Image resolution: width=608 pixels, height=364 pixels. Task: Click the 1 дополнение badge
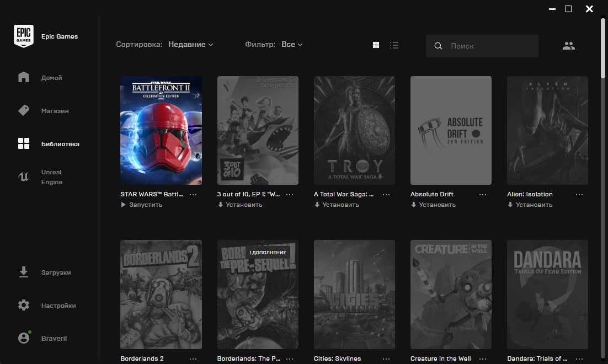point(268,253)
